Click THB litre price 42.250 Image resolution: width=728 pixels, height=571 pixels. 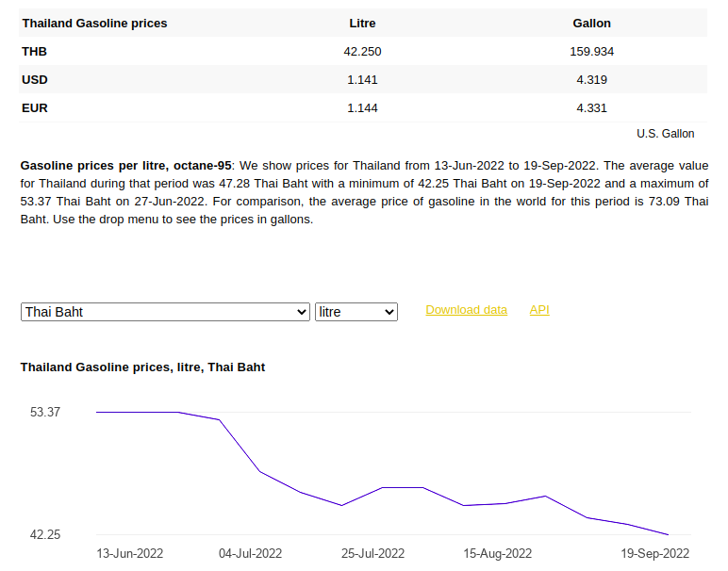tap(362, 52)
